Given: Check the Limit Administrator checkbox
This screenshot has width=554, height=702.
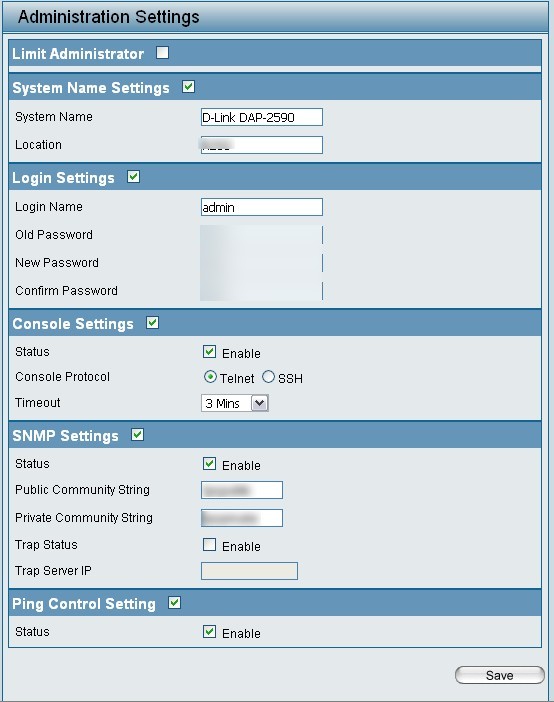Looking at the screenshot, I should (x=163, y=53).
